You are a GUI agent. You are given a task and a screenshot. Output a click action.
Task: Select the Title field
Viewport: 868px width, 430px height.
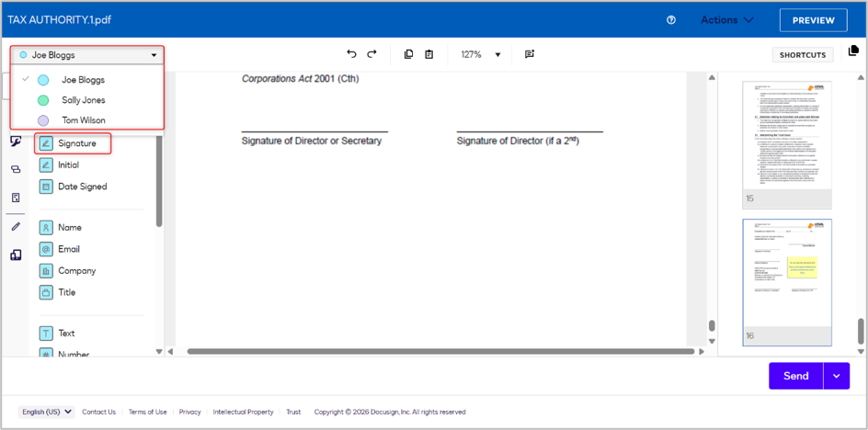tap(58, 292)
